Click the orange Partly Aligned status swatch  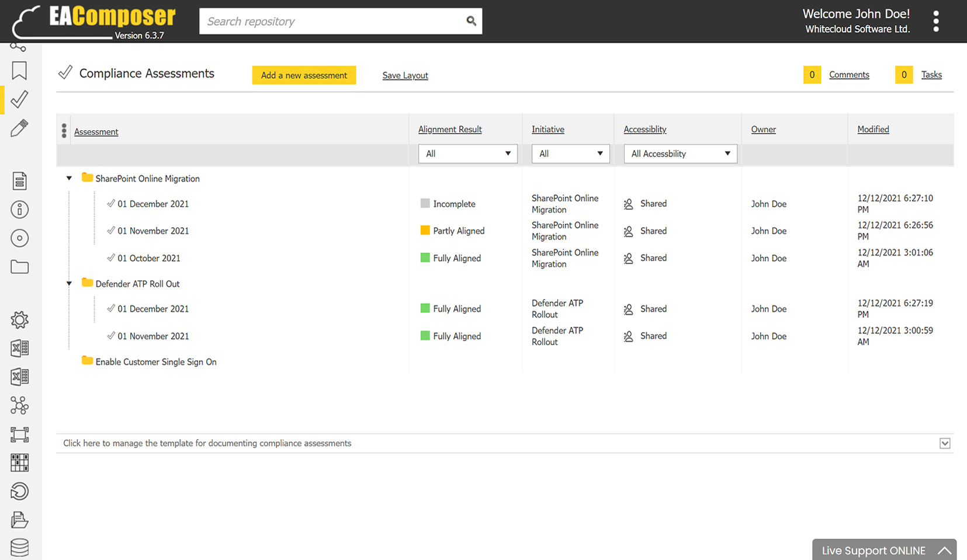coord(425,230)
